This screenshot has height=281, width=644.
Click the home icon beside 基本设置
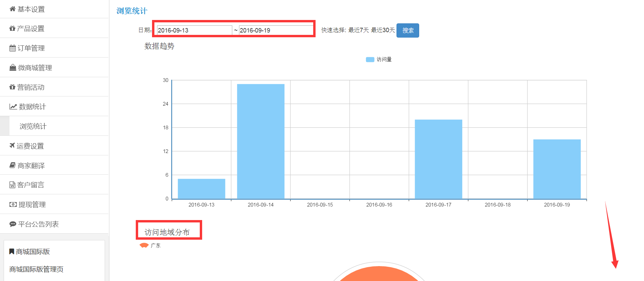13,9
